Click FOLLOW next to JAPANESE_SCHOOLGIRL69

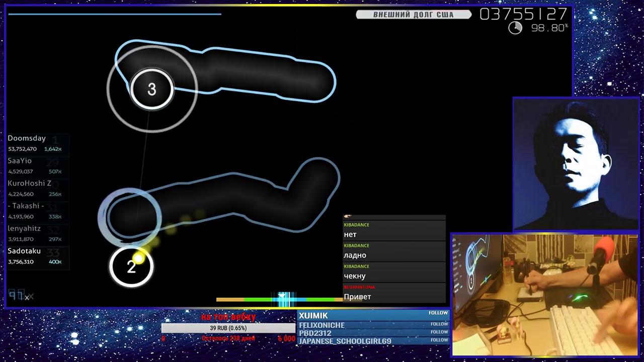[439, 340]
